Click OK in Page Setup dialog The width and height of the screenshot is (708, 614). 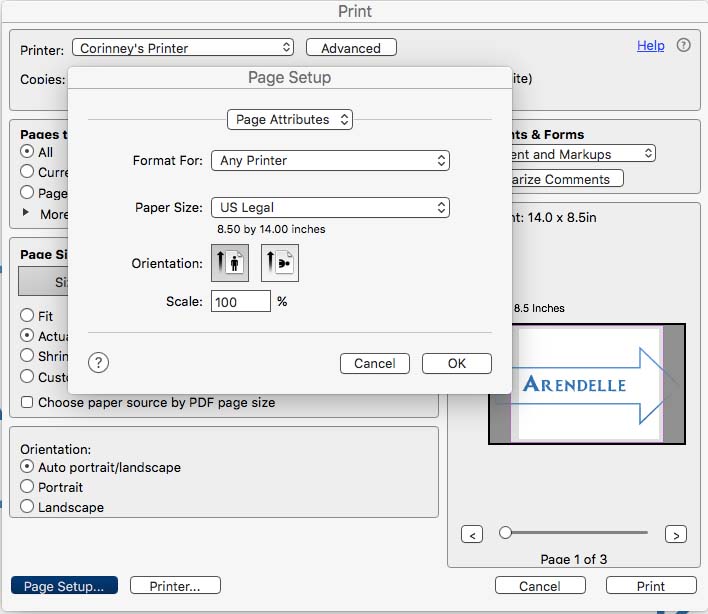[x=456, y=363]
